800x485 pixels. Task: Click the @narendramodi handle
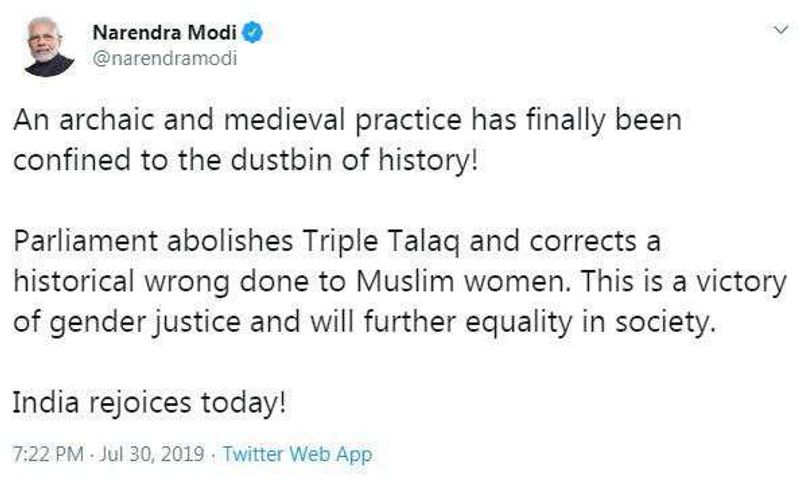tap(156, 60)
